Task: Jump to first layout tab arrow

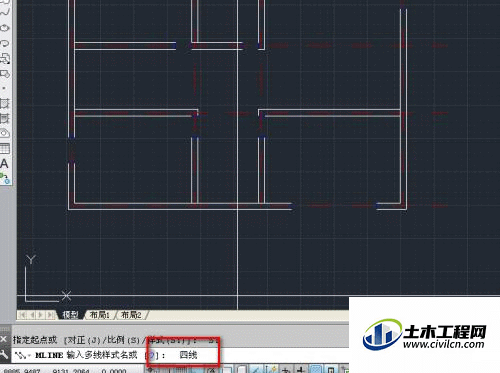Action: 23,315
